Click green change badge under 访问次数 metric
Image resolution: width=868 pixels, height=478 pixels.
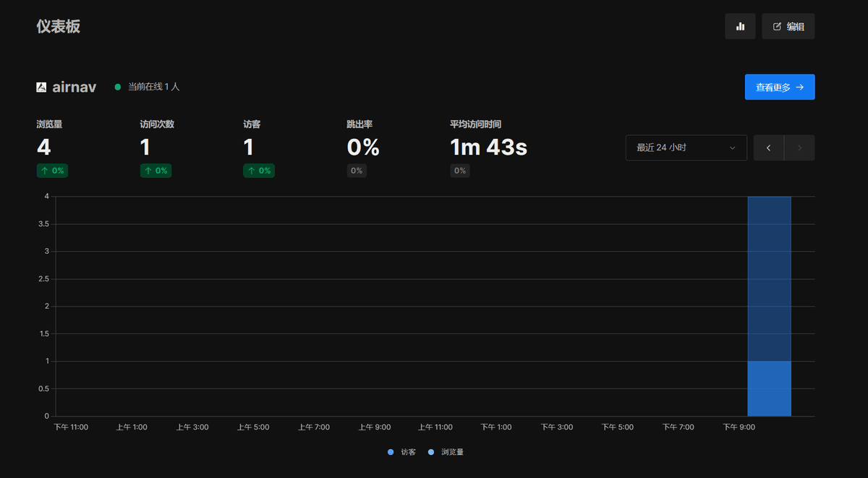(156, 171)
